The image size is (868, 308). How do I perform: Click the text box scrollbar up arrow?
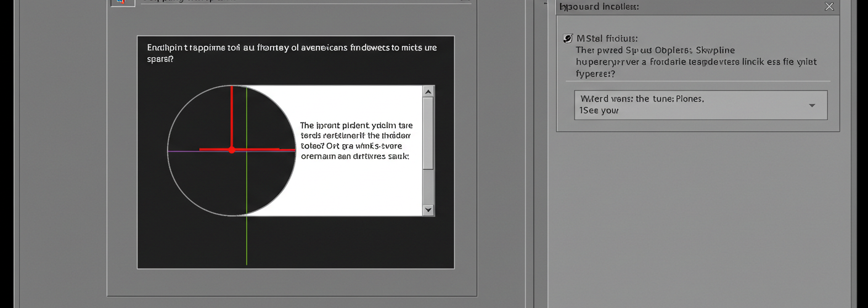tap(428, 91)
